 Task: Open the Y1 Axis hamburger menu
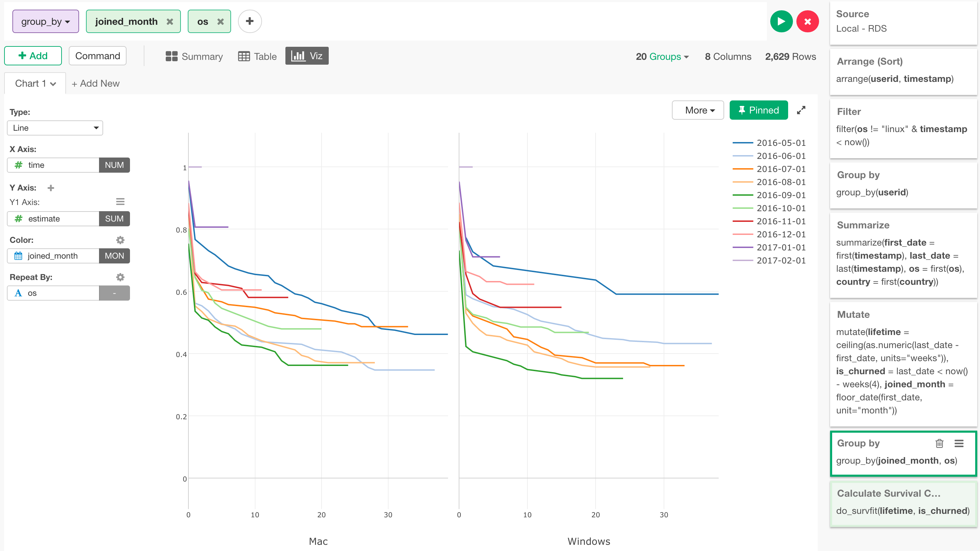click(120, 202)
